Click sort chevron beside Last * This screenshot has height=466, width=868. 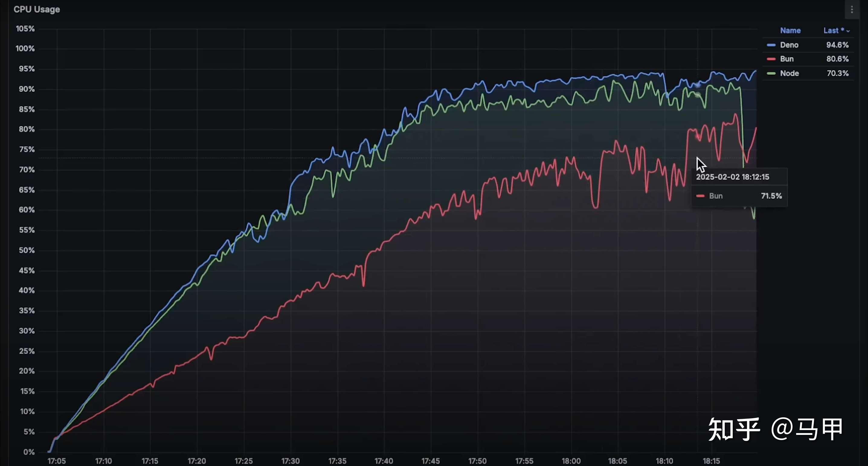848,31
